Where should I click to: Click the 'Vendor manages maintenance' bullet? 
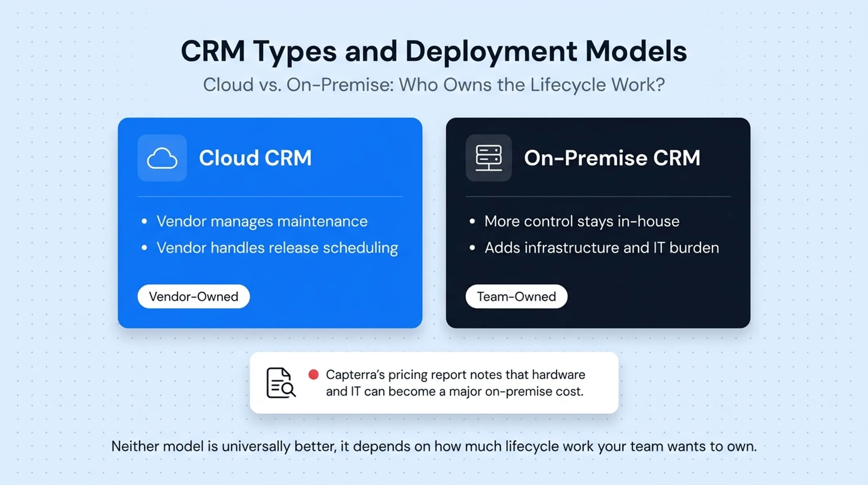[262, 222]
